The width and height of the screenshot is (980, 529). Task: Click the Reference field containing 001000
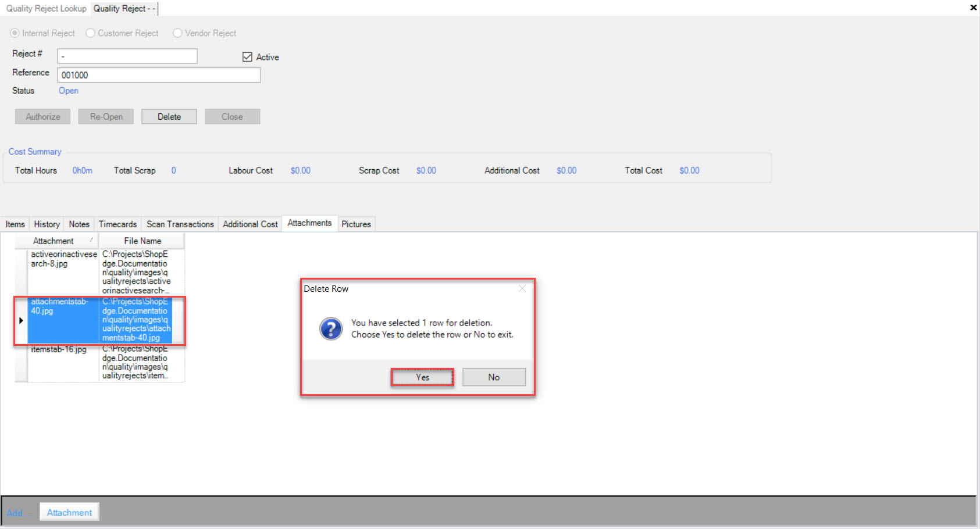(x=159, y=75)
